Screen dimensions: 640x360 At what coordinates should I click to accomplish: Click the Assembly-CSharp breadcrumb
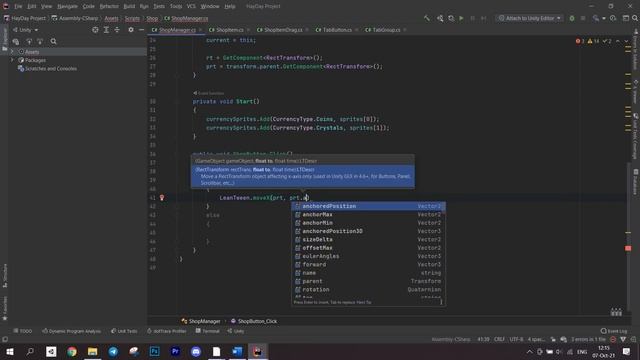point(75,18)
